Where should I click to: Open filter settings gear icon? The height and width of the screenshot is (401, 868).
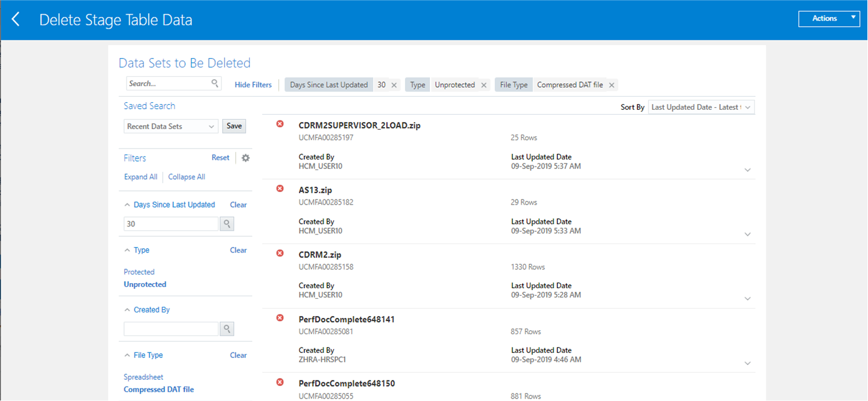[x=245, y=158]
